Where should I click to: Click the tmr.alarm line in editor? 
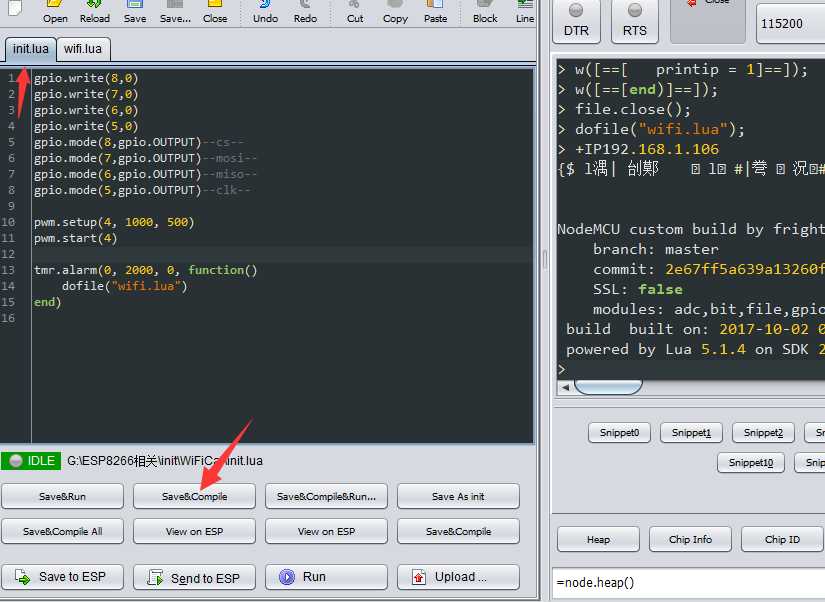point(146,270)
